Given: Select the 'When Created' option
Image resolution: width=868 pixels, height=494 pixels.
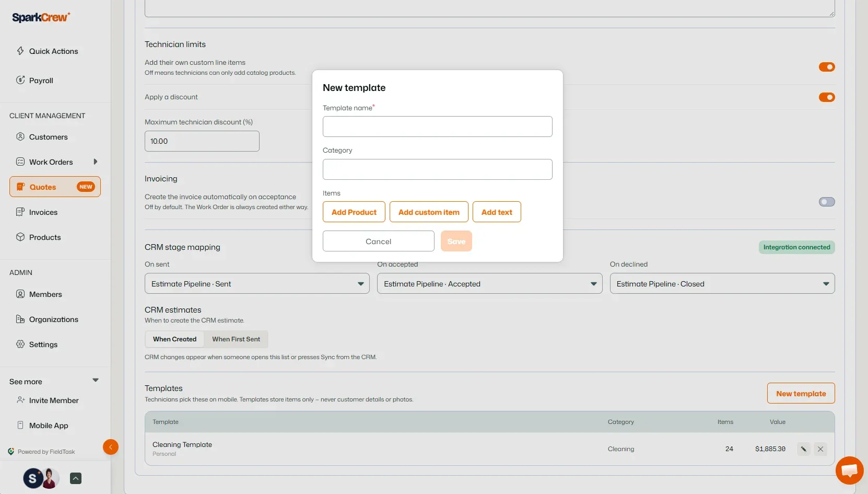Looking at the screenshot, I should (174, 339).
